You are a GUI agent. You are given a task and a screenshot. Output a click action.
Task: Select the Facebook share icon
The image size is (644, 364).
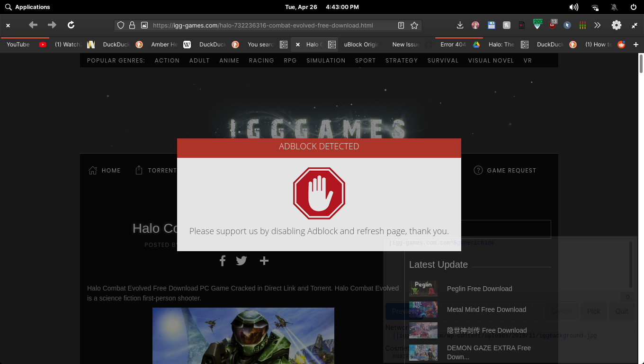[223, 261]
